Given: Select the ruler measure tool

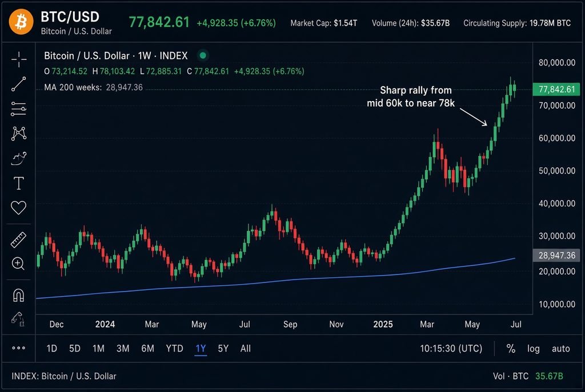Looking at the screenshot, I should pos(19,240).
